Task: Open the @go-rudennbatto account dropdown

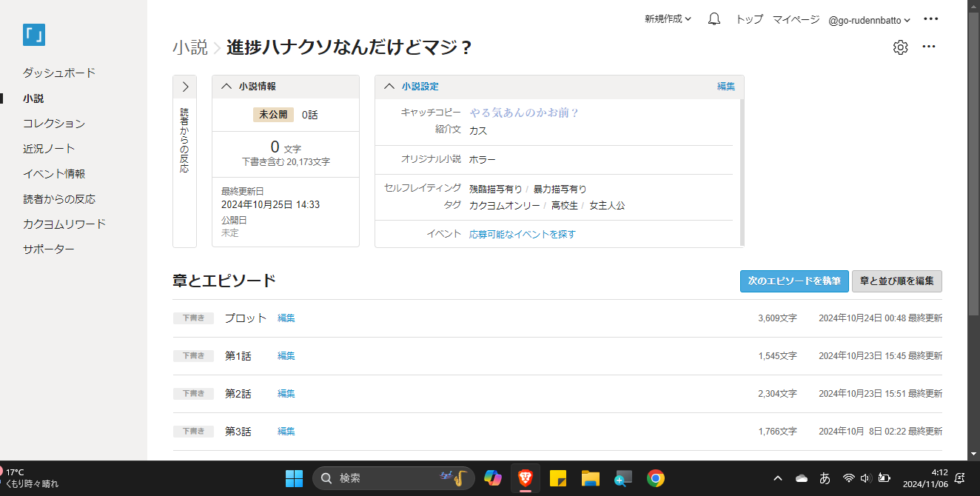Action: tap(869, 20)
